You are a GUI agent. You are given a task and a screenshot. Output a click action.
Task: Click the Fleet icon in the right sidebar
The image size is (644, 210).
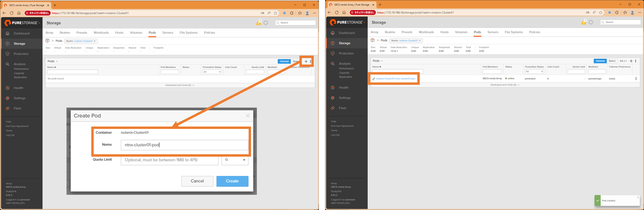[333, 108]
